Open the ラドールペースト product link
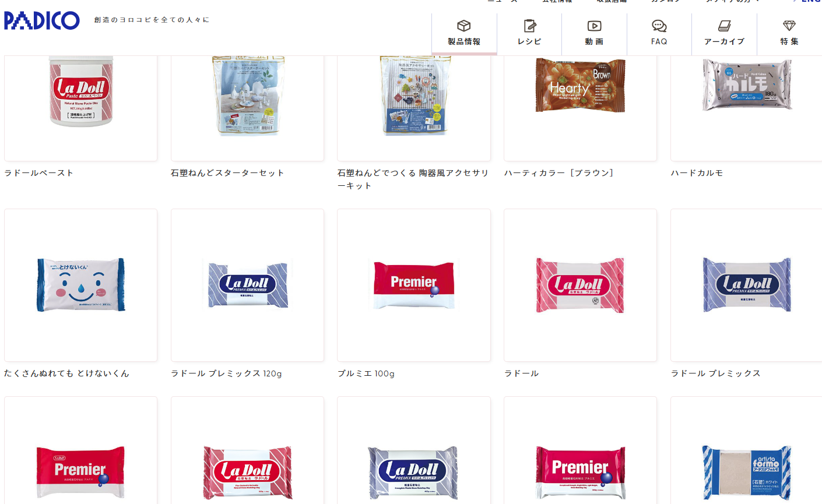This screenshot has height=504, width=822. coord(39,173)
